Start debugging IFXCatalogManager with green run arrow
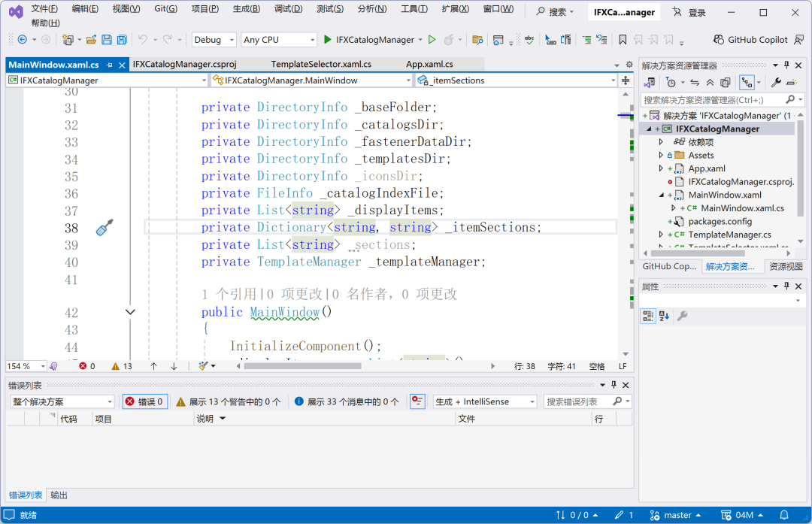812x524 pixels. (x=327, y=39)
